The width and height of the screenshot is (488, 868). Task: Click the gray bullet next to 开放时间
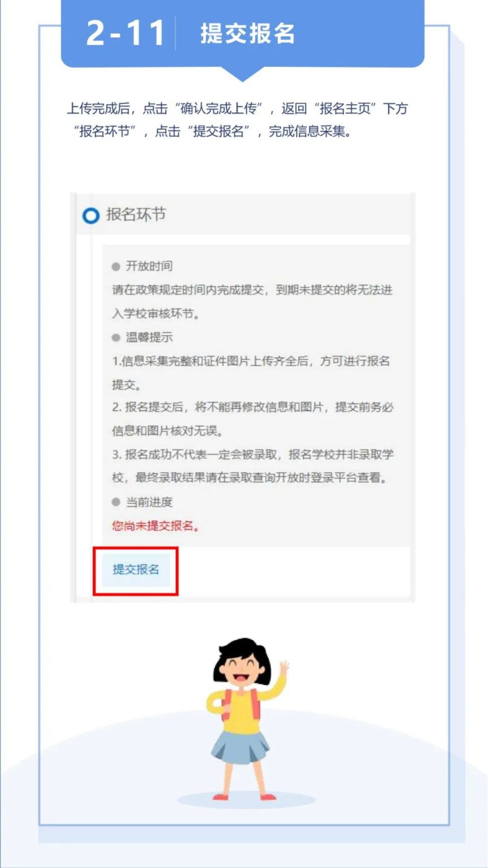pos(116,266)
